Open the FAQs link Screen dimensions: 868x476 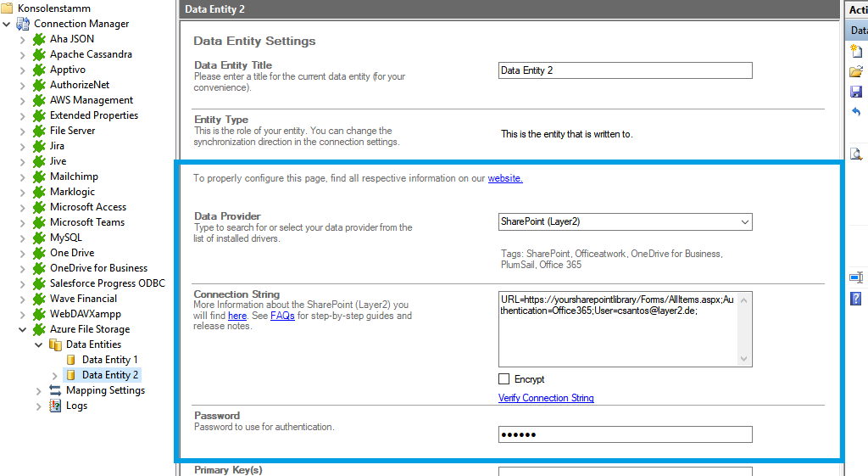[282, 316]
